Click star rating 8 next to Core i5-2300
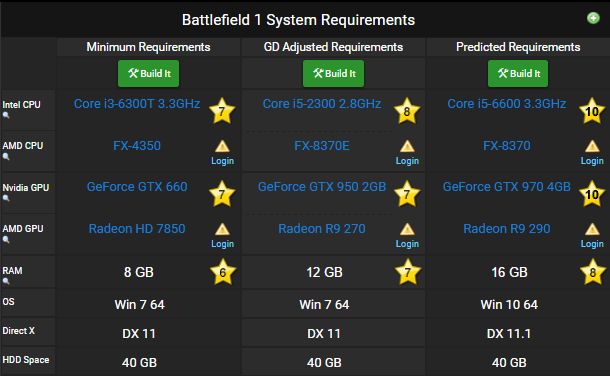The image size is (610, 376). [x=407, y=111]
